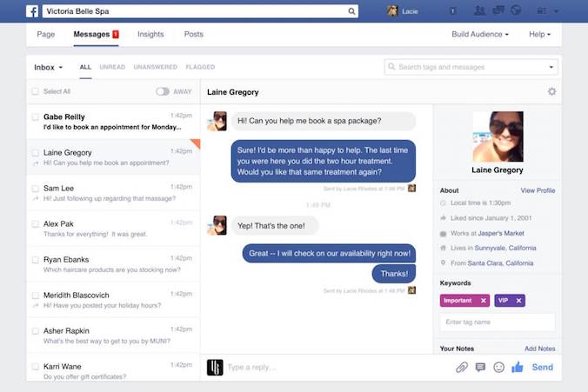
Task: Click the Facebook logo icon
Action: coord(32,11)
